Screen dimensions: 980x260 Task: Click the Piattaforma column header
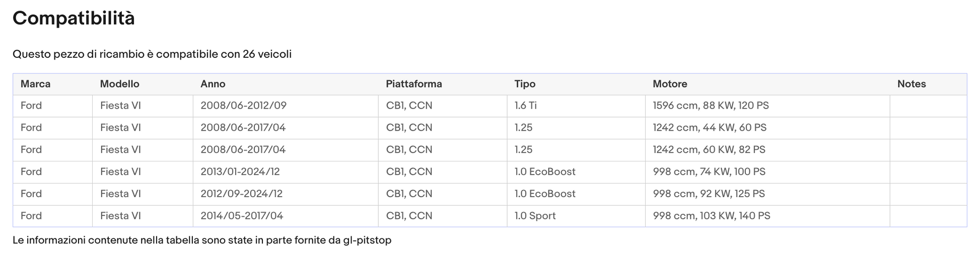pos(443,84)
